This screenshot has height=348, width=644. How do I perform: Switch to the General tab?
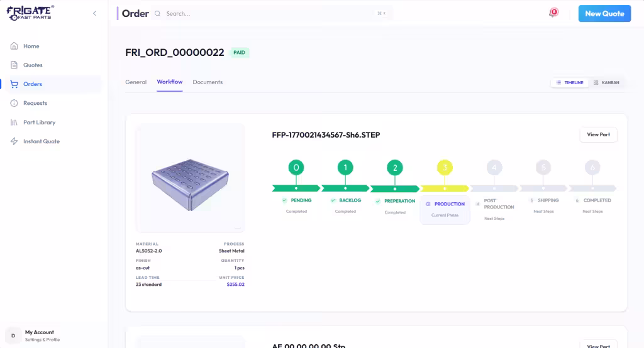tap(136, 82)
